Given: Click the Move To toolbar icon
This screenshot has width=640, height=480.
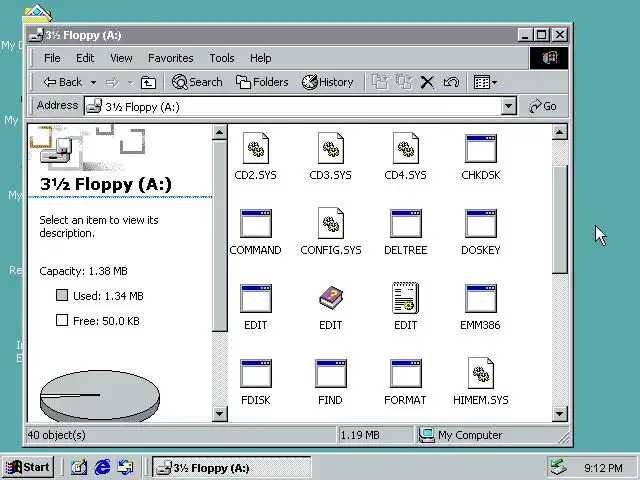Looking at the screenshot, I should tap(380, 82).
